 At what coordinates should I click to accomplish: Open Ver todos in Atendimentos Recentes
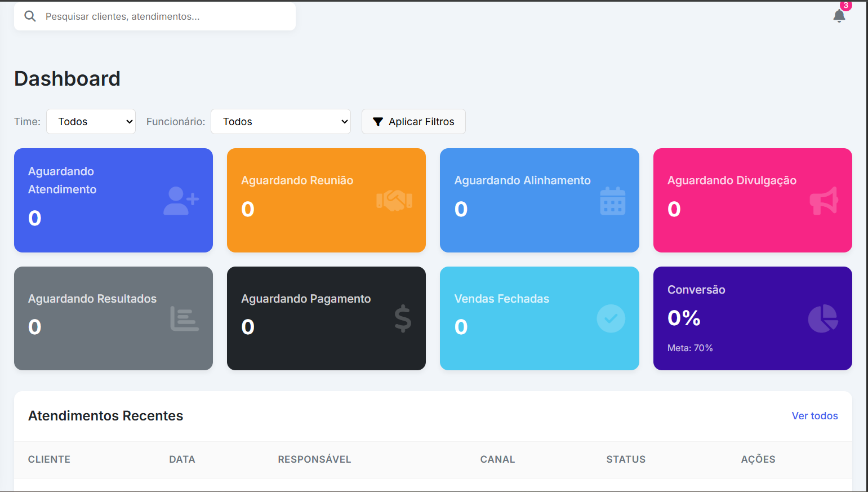pos(814,415)
